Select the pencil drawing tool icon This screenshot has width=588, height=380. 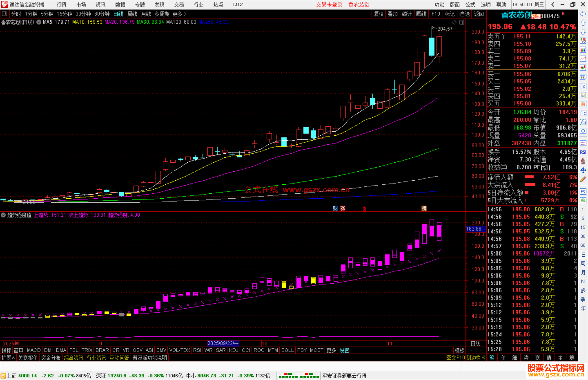(x=583, y=179)
